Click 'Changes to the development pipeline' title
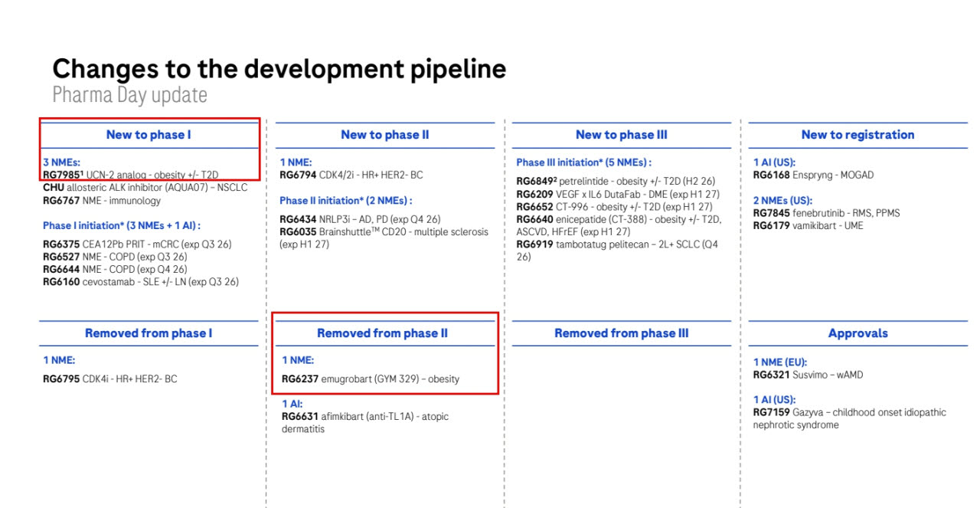The width and height of the screenshot is (980, 508). click(x=279, y=69)
